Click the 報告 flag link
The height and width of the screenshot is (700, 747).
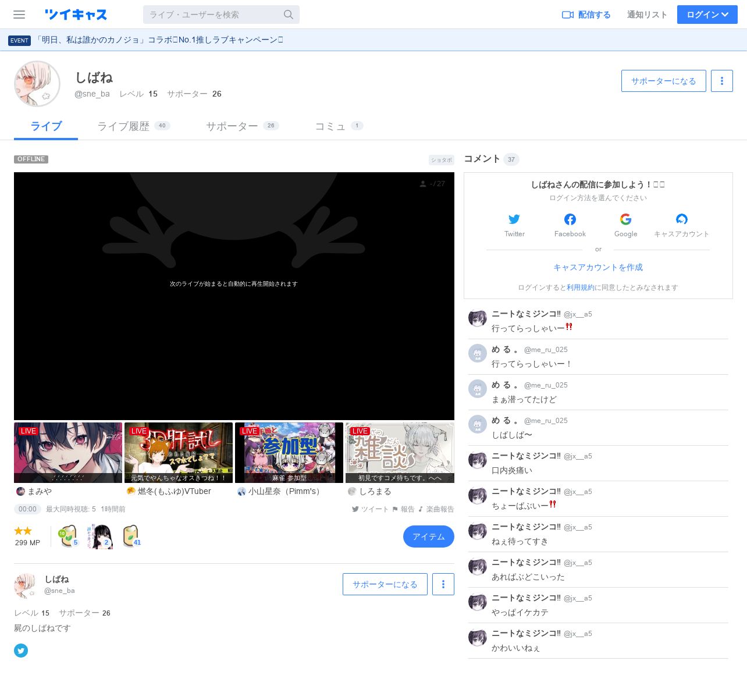[x=403, y=509]
